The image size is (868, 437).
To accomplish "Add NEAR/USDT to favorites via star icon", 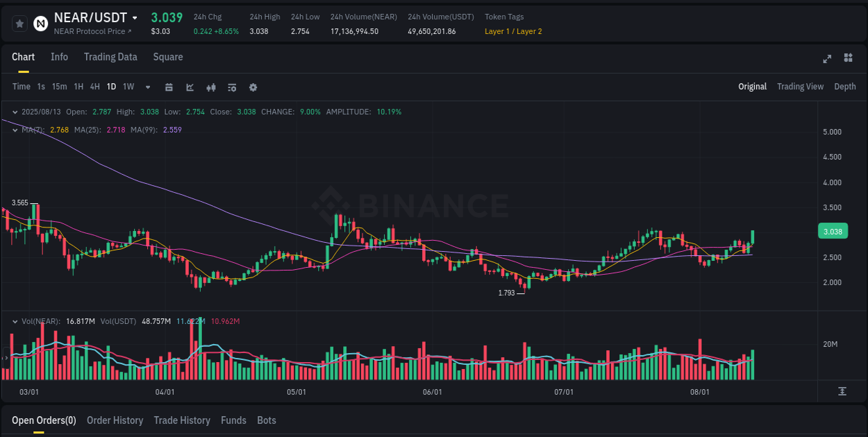I will click(x=19, y=23).
